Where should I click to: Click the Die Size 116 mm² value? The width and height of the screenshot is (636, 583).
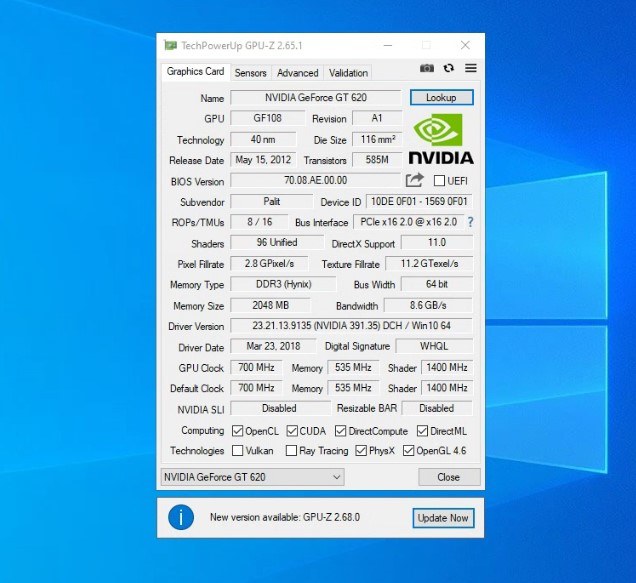coord(377,139)
